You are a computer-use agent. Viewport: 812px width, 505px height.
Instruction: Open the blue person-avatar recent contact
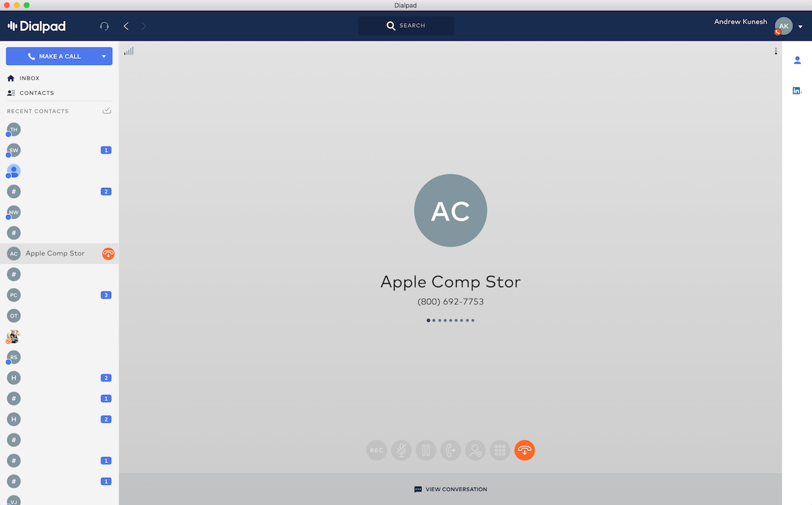pos(14,171)
